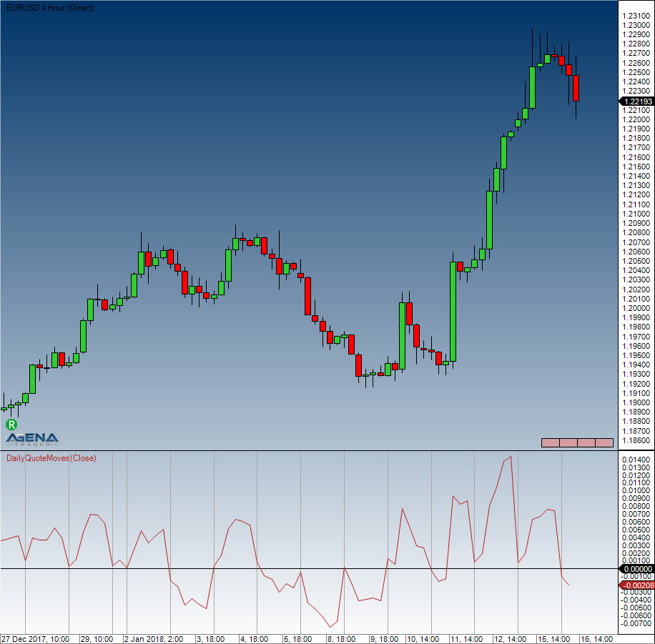Click the last pink box on the right

point(604,442)
